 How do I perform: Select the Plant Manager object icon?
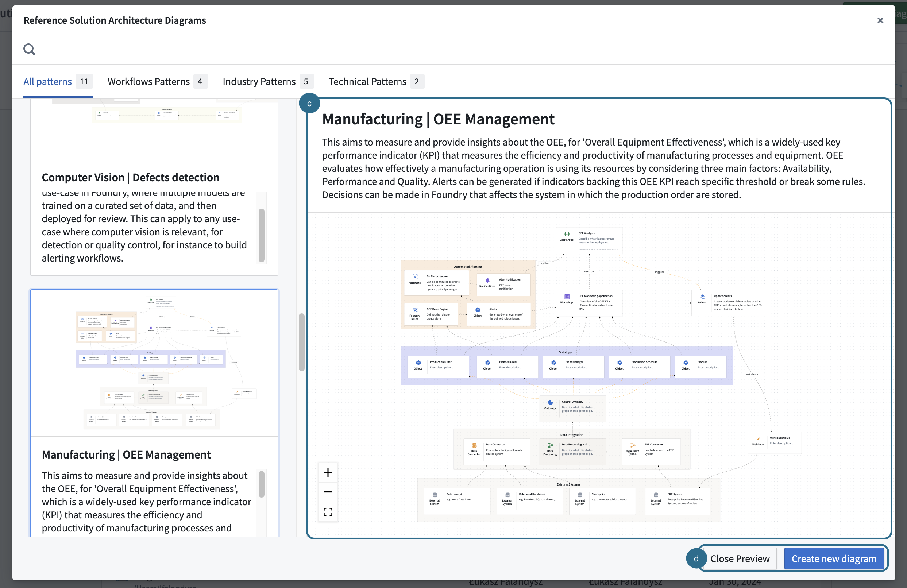pyautogui.click(x=553, y=363)
